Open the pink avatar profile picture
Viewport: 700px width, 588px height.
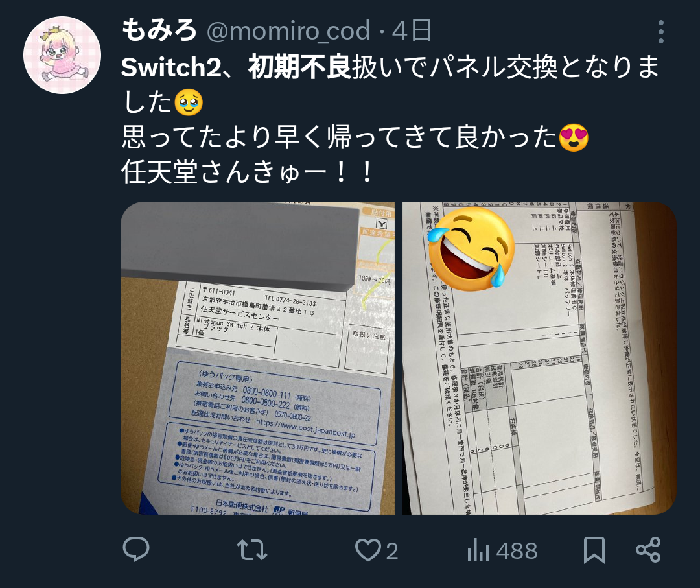click(x=62, y=55)
